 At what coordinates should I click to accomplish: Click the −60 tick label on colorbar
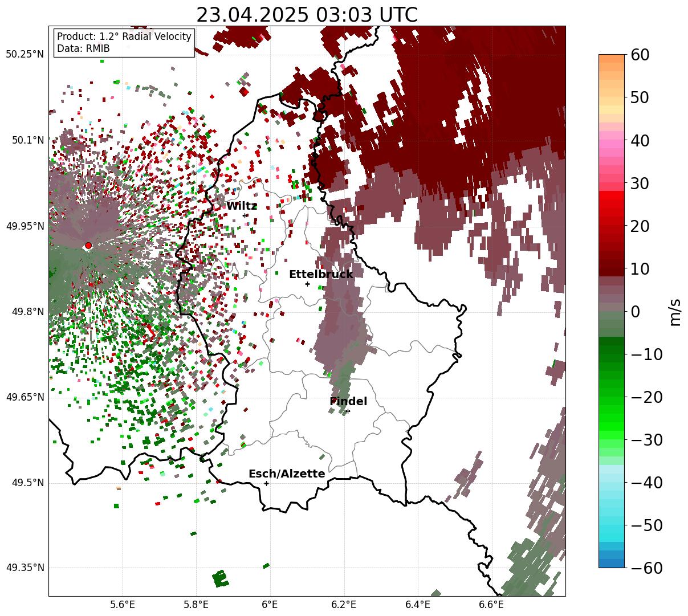tap(646, 568)
